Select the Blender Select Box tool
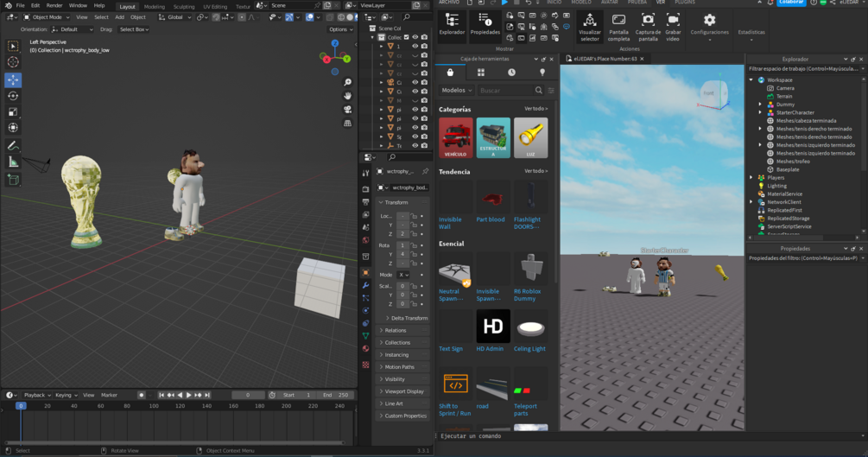Viewport: 868px width, 457px height. [13, 46]
